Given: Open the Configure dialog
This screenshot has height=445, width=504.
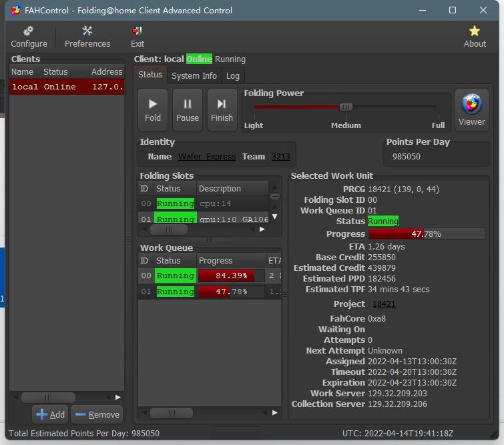Looking at the screenshot, I should click(29, 37).
